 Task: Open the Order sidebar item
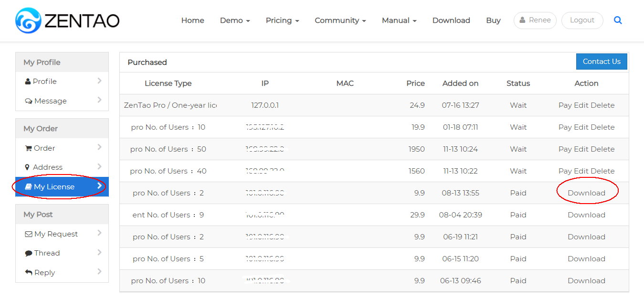click(62, 148)
